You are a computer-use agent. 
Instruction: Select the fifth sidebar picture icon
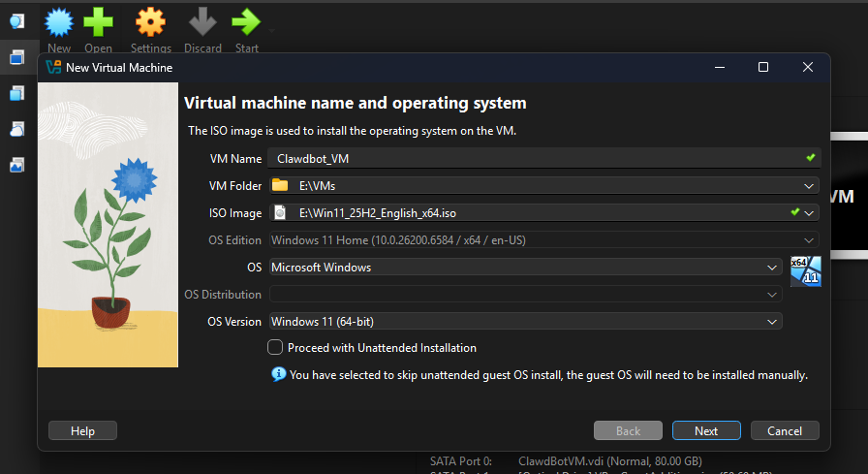17,165
